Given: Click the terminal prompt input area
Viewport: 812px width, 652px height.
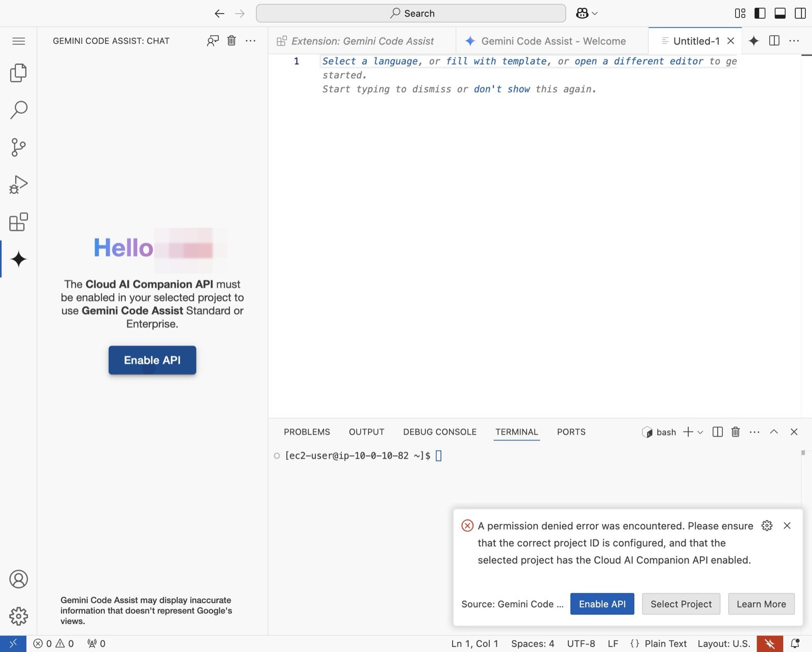Looking at the screenshot, I should [438, 456].
